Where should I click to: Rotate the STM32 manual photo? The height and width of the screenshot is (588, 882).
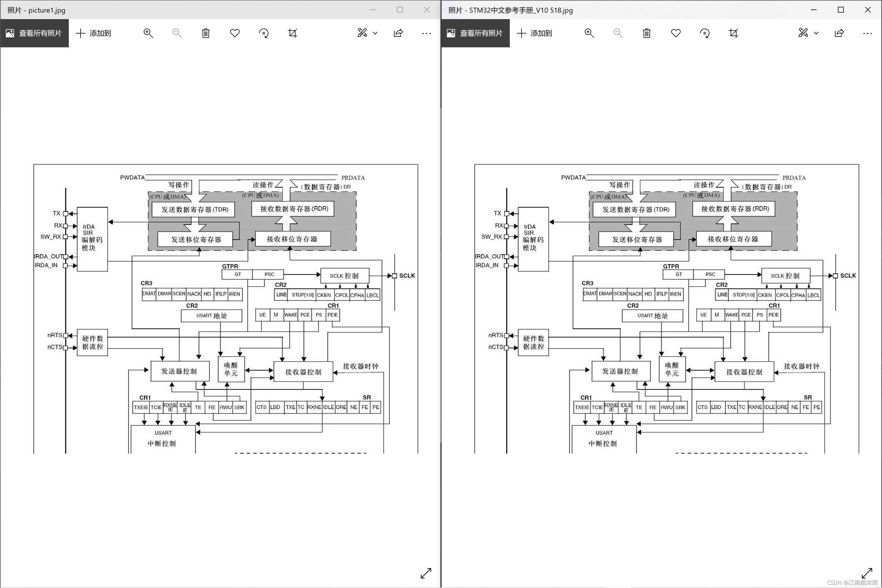[705, 33]
